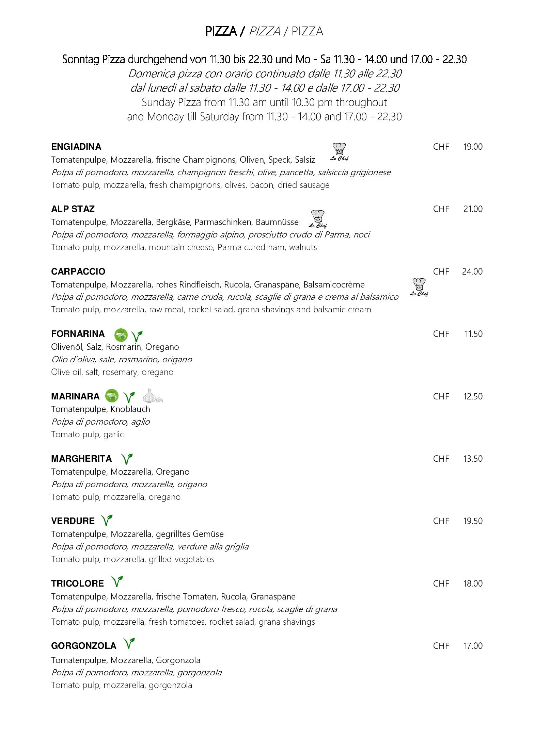Image resolution: width=535 pixels, height=756 pixels.
Task: Click the GORGONZOLA pizza heading
Action: (x=84, y=646)
